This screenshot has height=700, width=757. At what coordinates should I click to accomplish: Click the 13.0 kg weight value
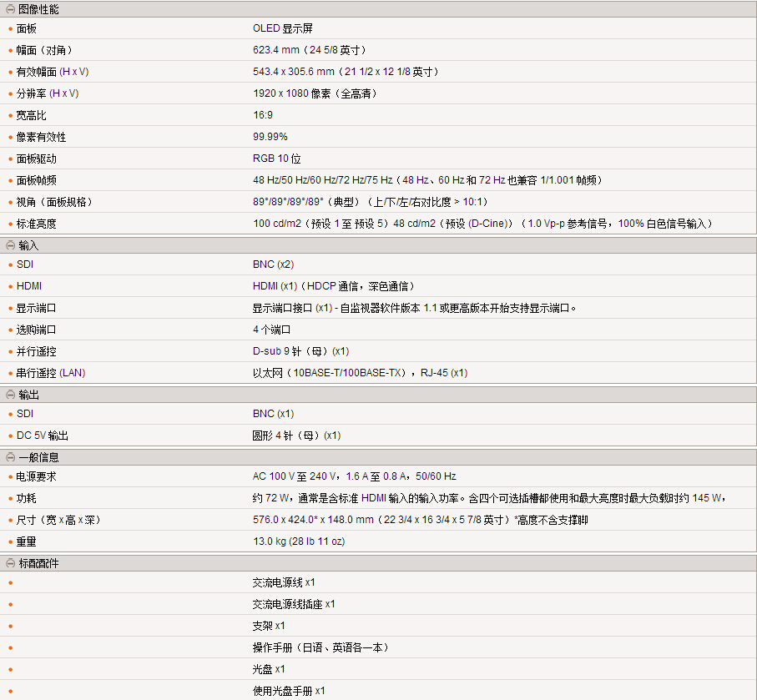pos(299,541)
